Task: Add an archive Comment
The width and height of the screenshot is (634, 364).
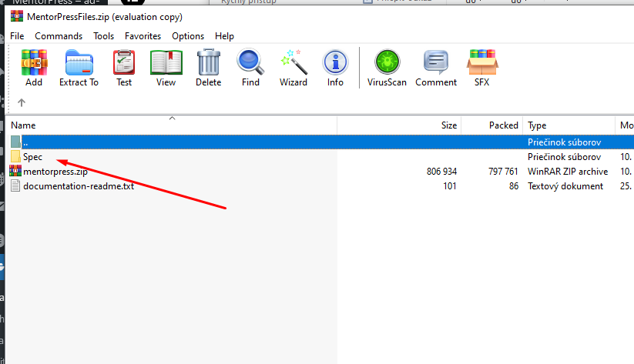Action: 436,68
